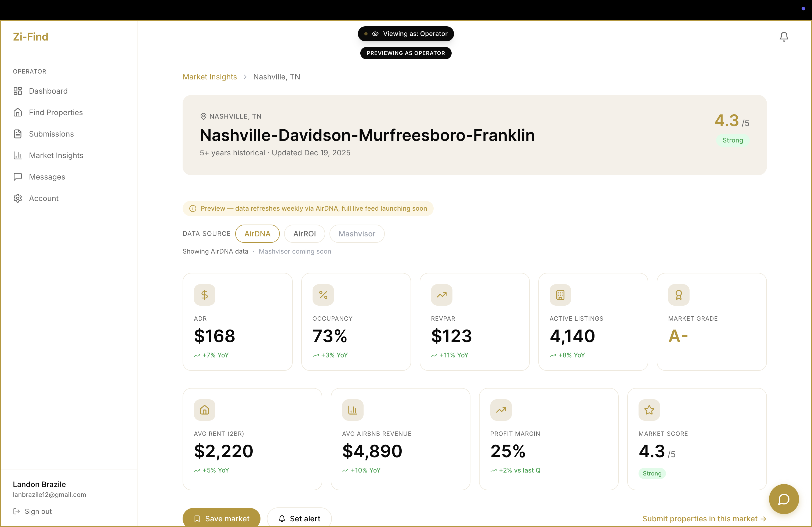Click the Messages speech bubble icon
The image size is (812, 527).
[18, 177]
